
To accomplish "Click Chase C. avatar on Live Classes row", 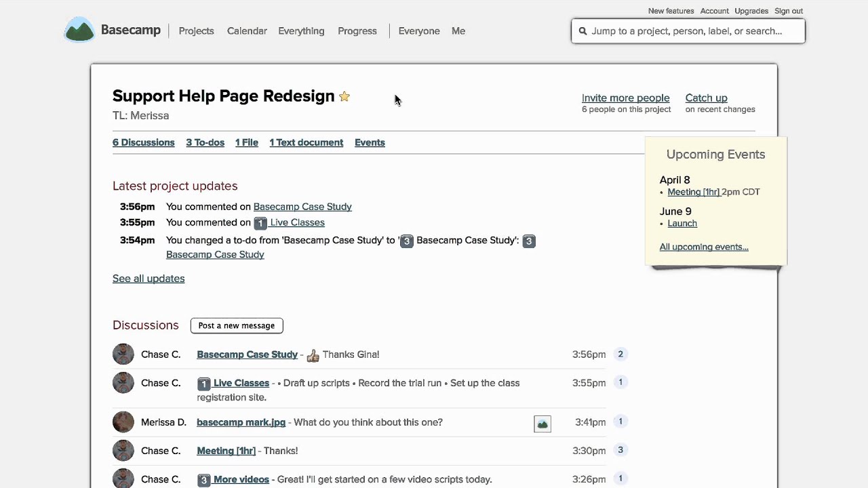I will (x=123, y=383).
